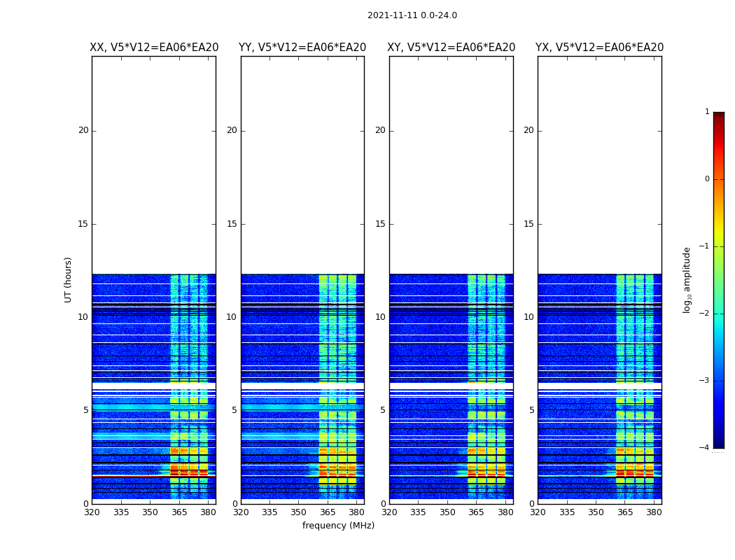Select the UT (hours) axis label
The height and width of the screenshot is (560, 735).
tap(68, 280)
